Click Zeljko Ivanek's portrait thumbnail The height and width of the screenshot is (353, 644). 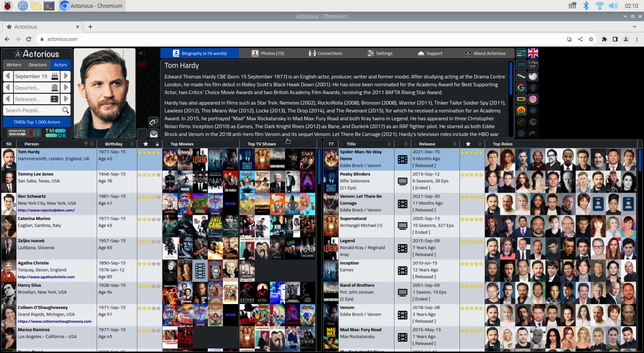9,248
